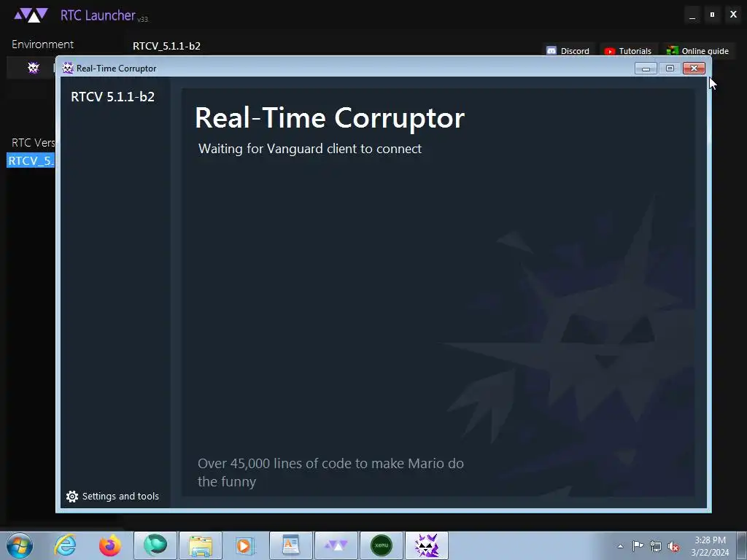Close the RTC Launcher window
Screen dimensions: 747x560
tap(734, 15)
